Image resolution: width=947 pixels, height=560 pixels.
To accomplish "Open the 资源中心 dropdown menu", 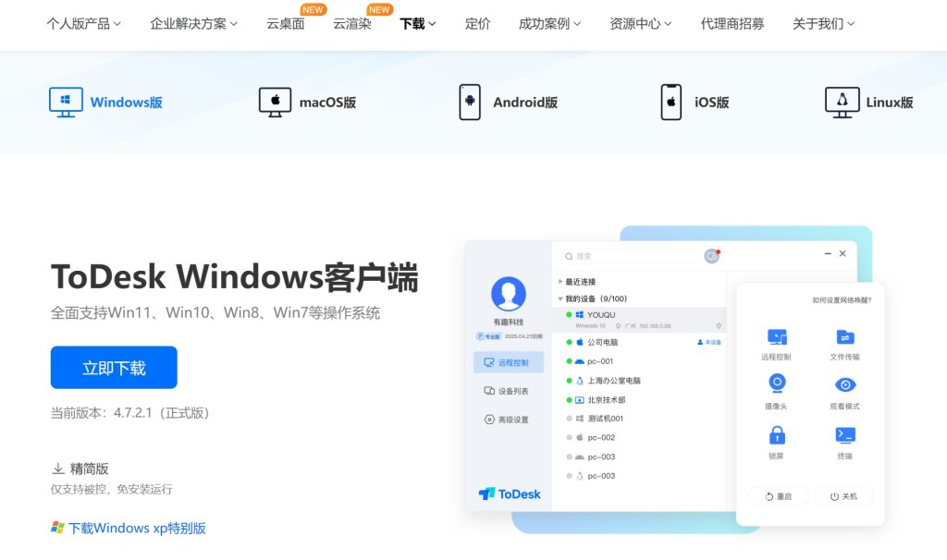I will pos(634,25).
